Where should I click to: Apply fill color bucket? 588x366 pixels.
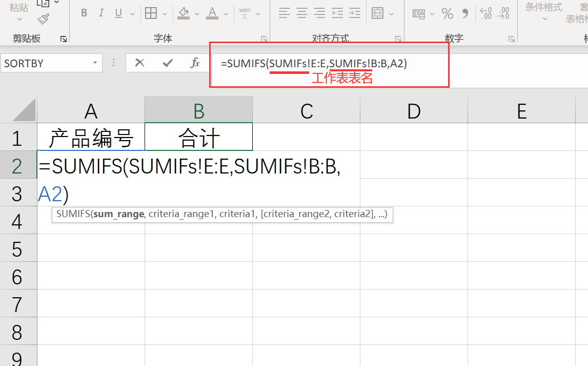pos(184,13)
